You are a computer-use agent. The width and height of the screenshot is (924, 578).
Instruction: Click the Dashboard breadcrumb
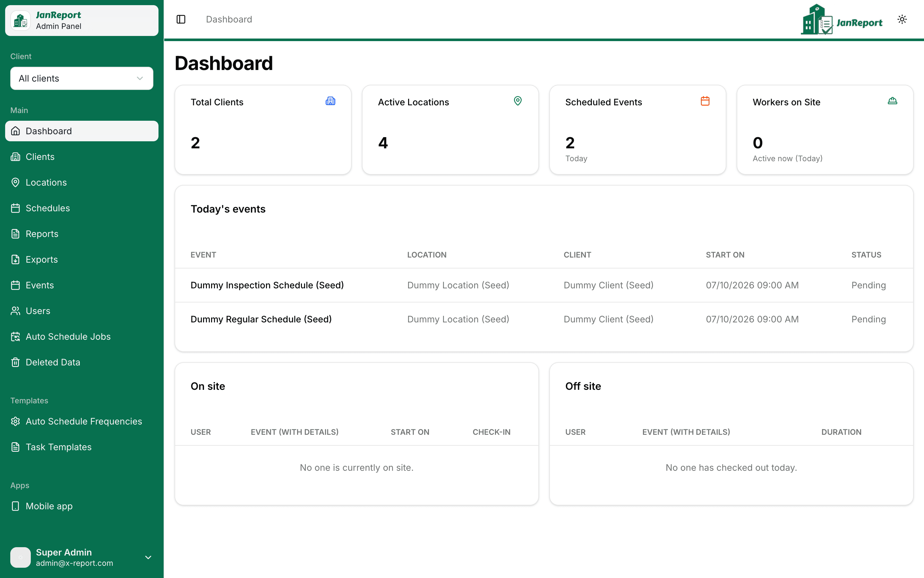point(229,20)
